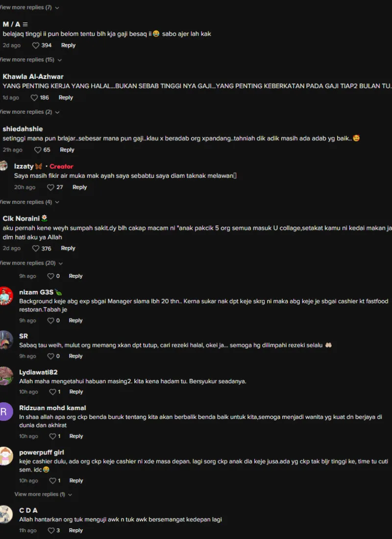Screen dimensions: 392x539
Task: Expand View more replies (4)
Action: tap(29, 202)
